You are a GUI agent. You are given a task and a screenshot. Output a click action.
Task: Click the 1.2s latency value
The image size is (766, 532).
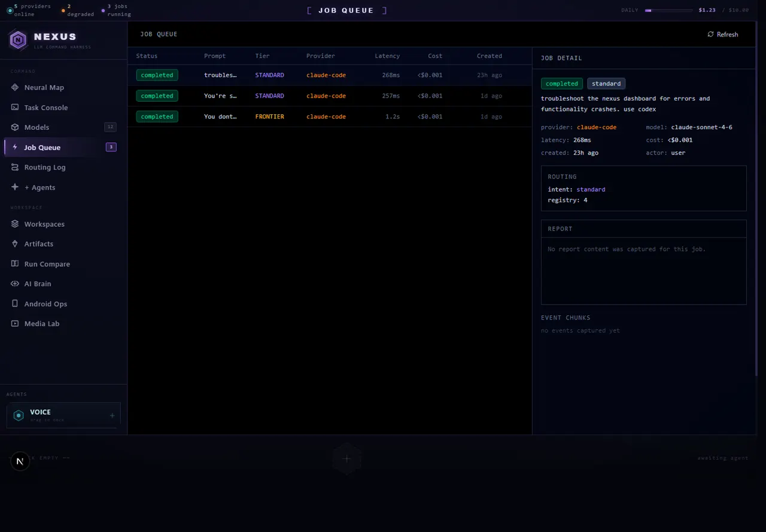[x=393, y=117]
